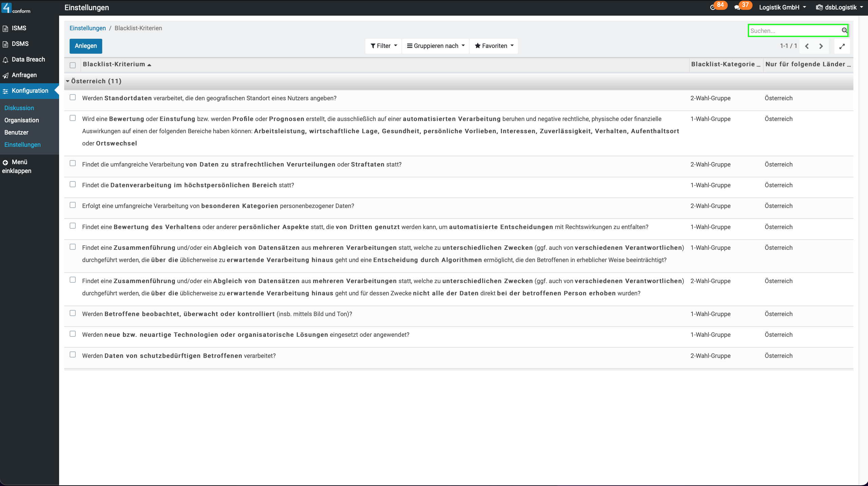Open the Gruppieren nach dropdown

click(x=436, y=46)
